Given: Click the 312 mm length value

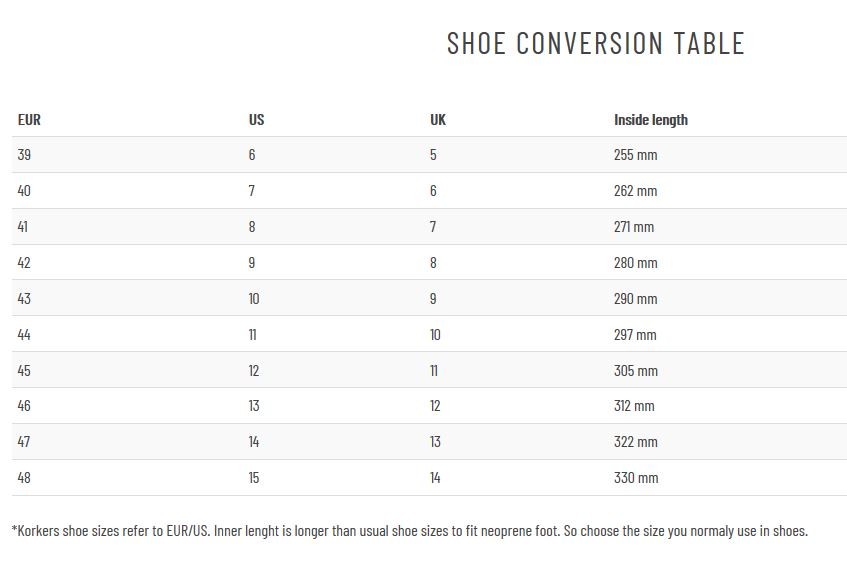Looking at the screenshot, I should [634, 406].
